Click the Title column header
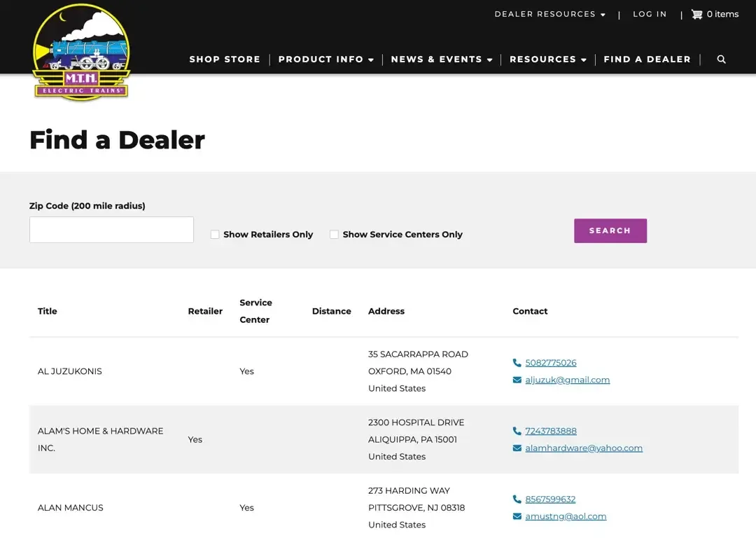 (x=48, y=311)
